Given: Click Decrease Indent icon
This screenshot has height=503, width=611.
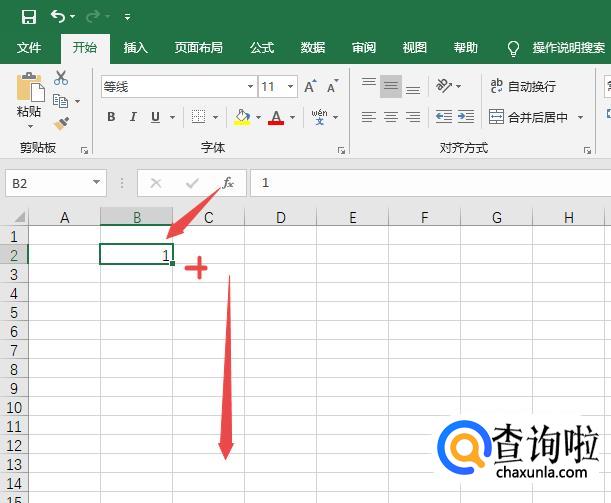Looking at the screenshot, I should point(444,116).
